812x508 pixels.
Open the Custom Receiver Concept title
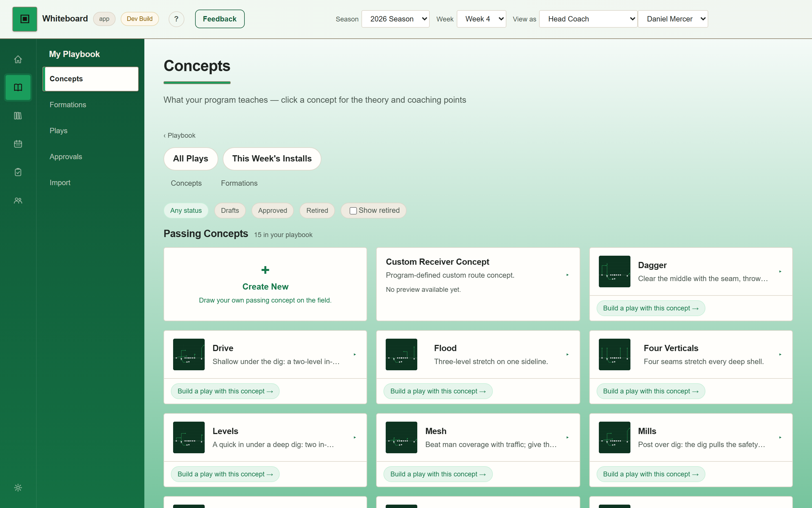click(x=437, y=262)
